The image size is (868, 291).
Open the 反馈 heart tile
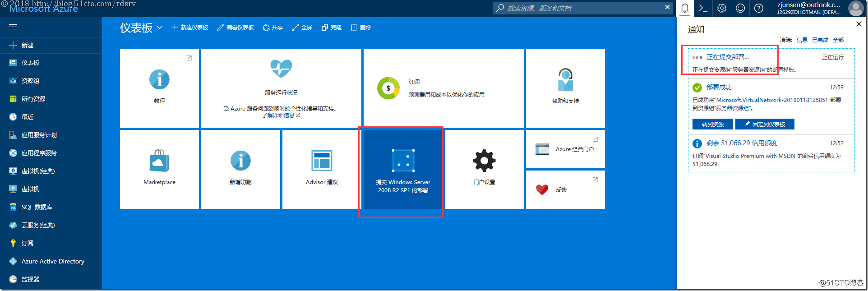565,189
